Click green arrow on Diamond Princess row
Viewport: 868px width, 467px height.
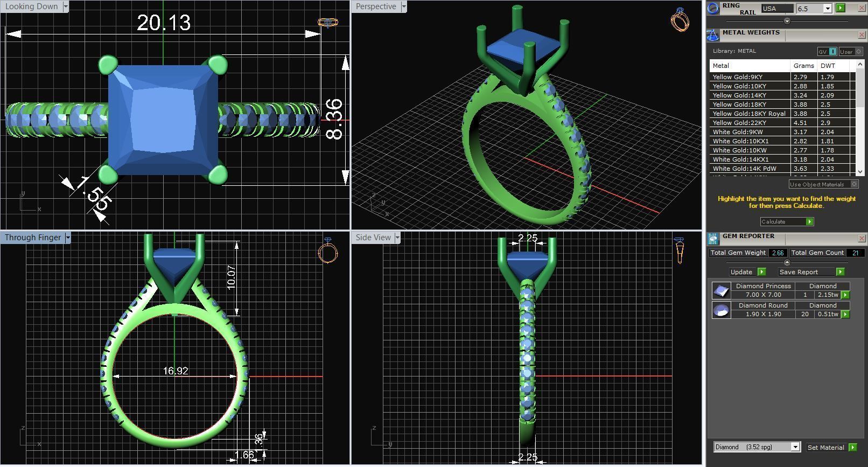click(x=845, y=295)
